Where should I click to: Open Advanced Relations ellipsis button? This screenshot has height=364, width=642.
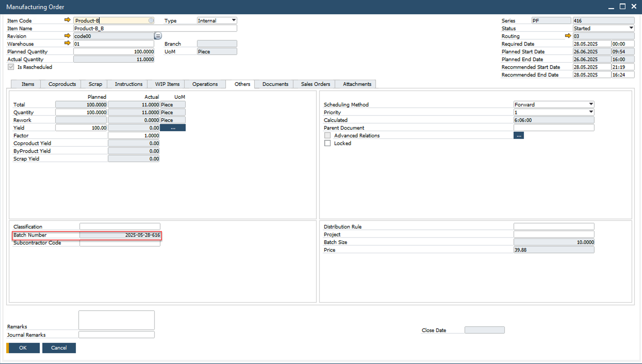tap(518, 136)
